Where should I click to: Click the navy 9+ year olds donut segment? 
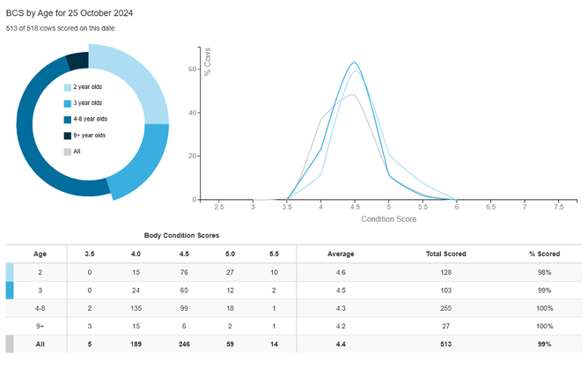(78, 60)
